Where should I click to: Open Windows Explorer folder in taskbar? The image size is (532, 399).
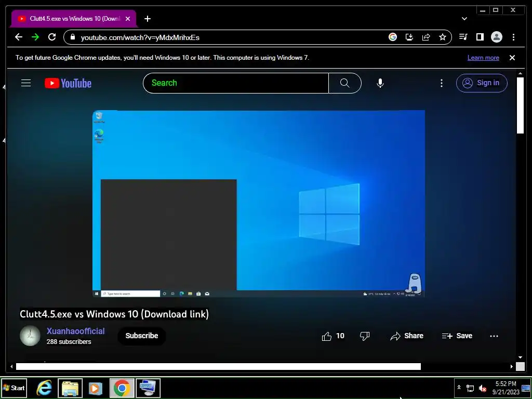pyautogui.click(x=70, y=388)
